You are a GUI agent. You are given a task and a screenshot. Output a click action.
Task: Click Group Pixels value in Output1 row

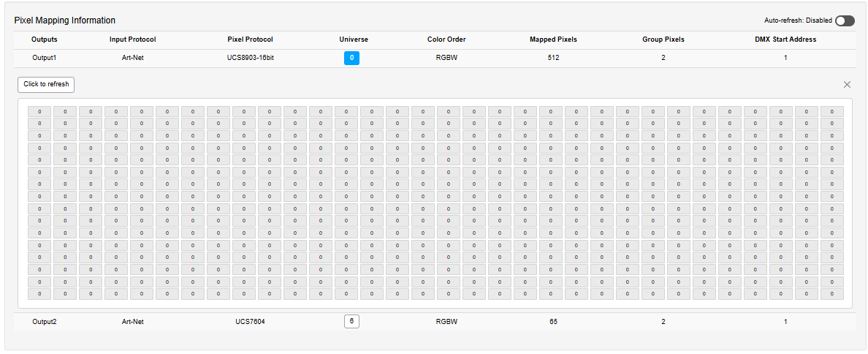coord(663,58)
